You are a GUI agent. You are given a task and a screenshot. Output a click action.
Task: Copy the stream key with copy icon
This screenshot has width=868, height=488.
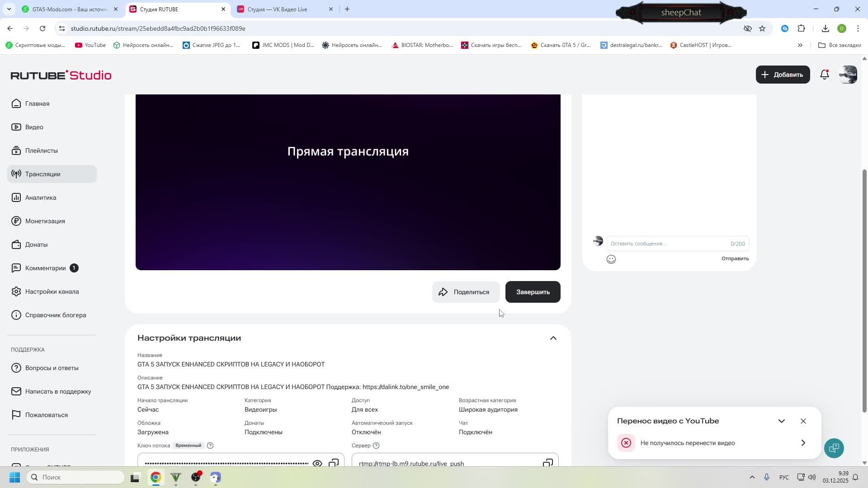(334, 463)
